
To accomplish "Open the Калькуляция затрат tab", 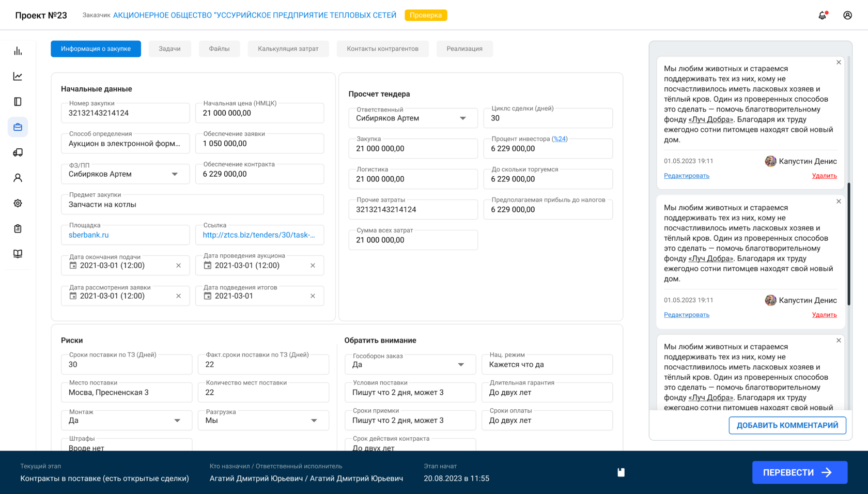I will click(x=288, y=49).
